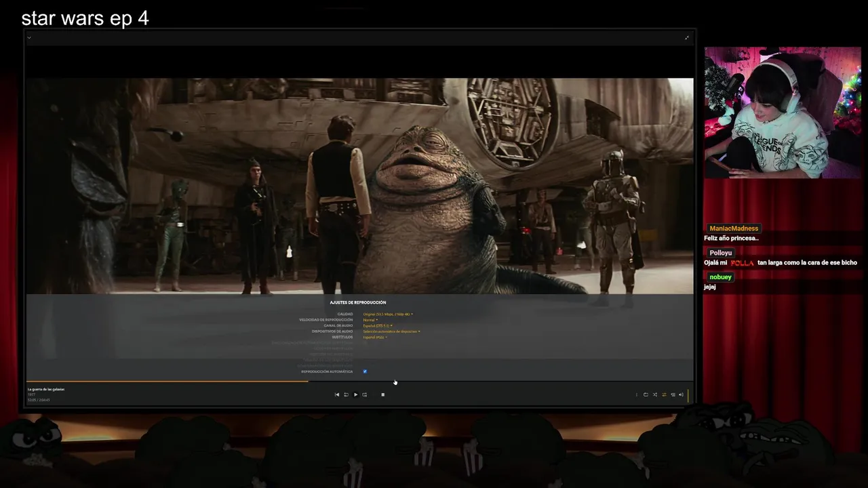This screenshot has width=868, height=488.
Task: Skip forward thirty seconds button
Action: pyautogui.click(x=364, y=394)
